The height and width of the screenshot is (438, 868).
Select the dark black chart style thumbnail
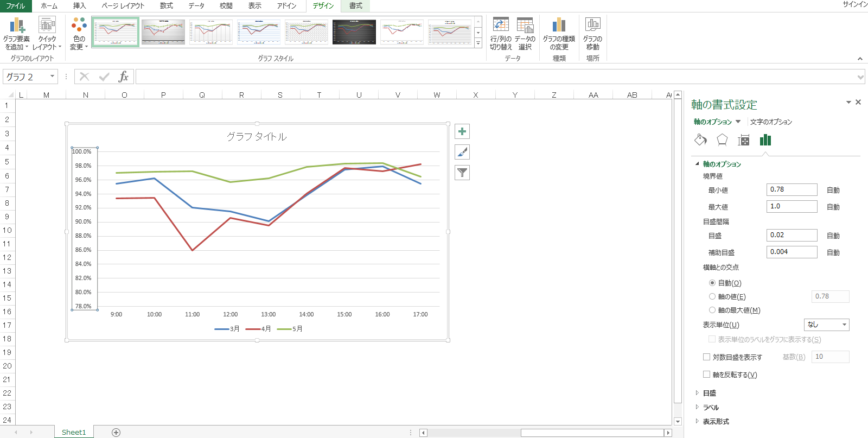(354, 32)
